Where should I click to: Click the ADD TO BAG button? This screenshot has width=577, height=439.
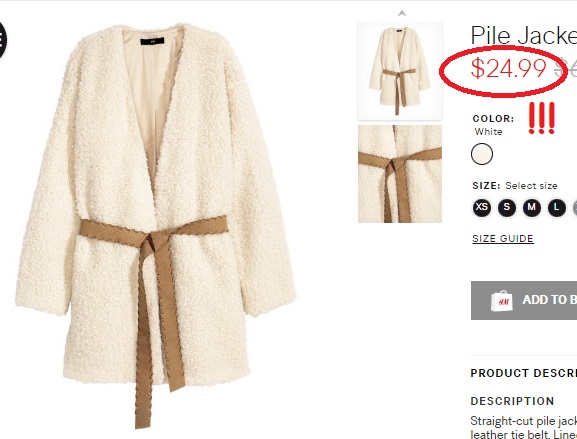click(x=524, y=300)
